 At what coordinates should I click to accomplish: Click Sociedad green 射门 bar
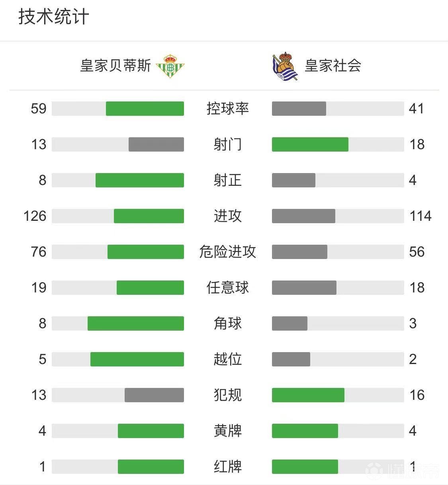coord(310,144)
